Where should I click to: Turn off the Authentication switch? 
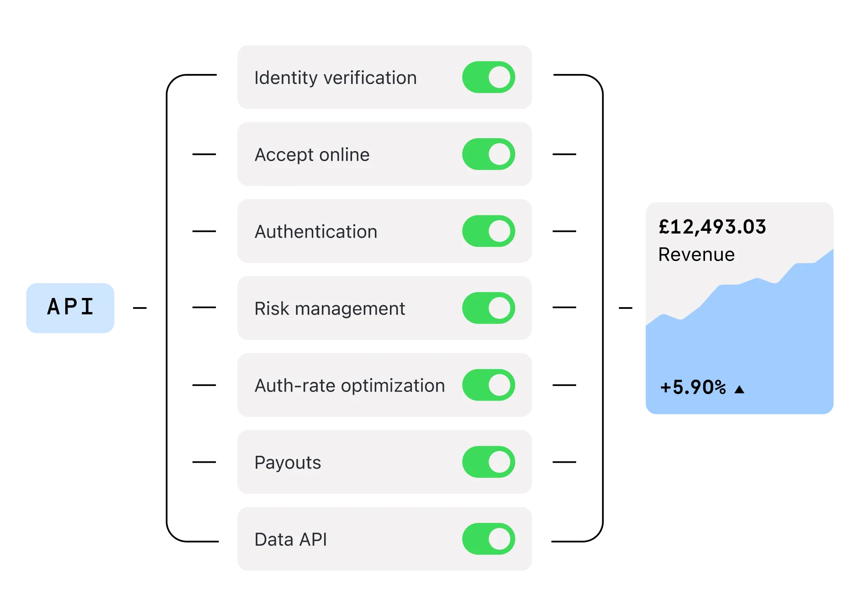489,231
